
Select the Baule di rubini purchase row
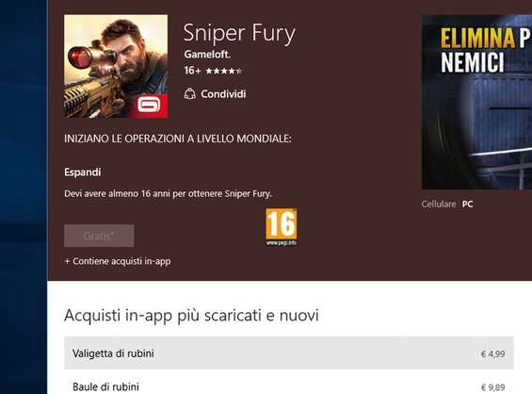coord(289,386)
